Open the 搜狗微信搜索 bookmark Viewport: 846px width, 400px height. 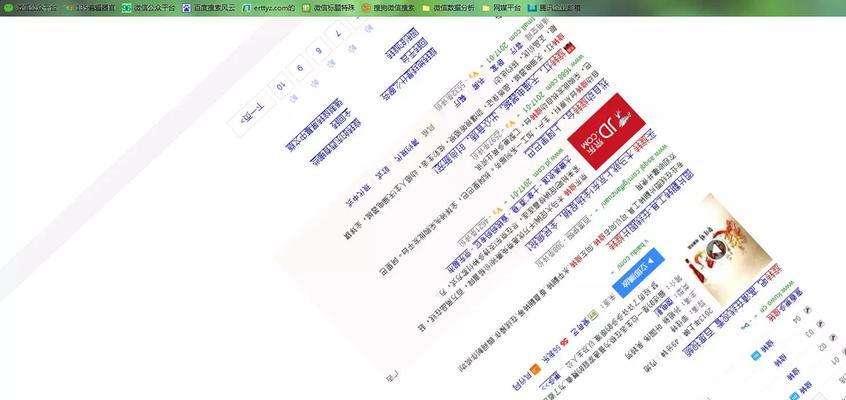(x=388, y=8)
